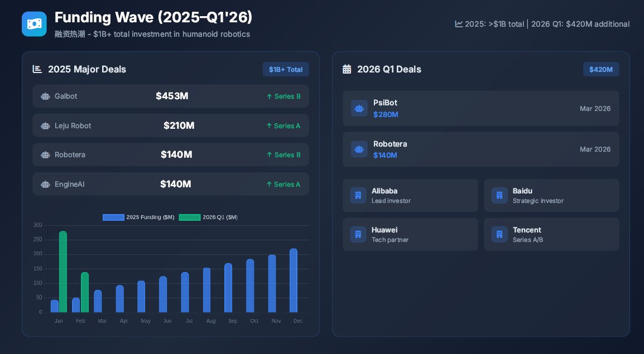Click the Alibaba Lead investor label
644x354 pixels.
click(x=391, y=201)
